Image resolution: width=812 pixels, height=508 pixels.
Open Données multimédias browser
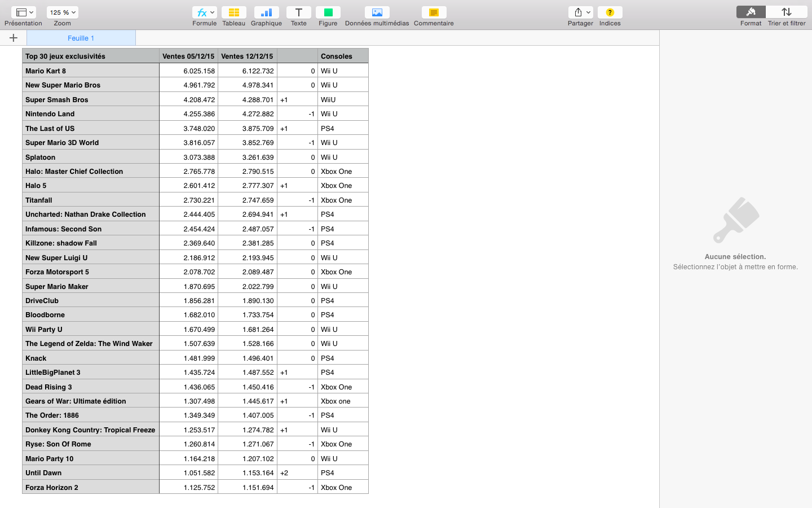click(x=377, y=12)
